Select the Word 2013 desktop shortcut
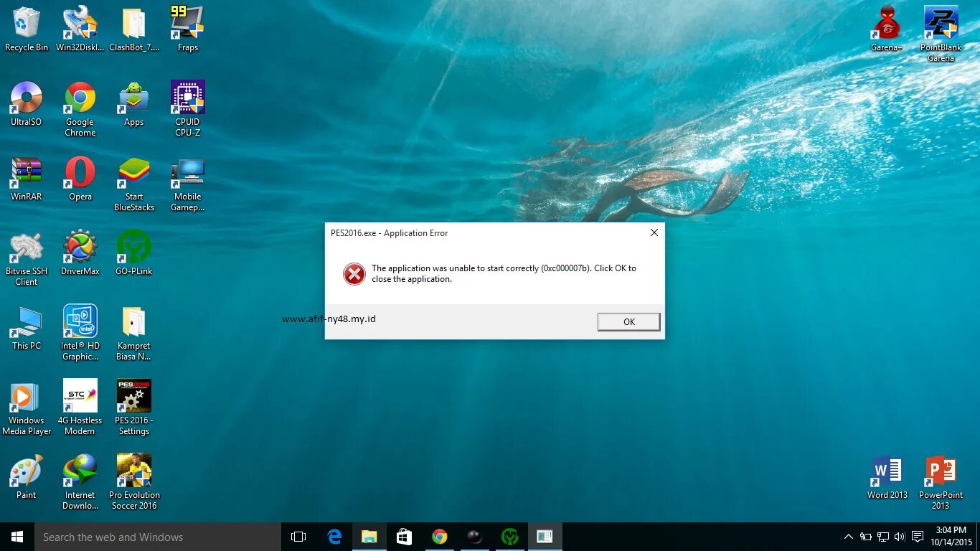The image size is (980, 551). pyautogui.click(x=887, y=477)
